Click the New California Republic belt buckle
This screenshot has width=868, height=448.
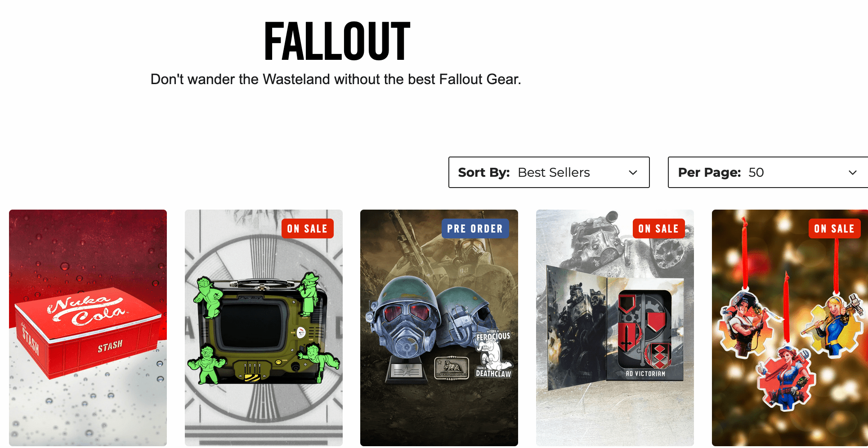(452, 368)
